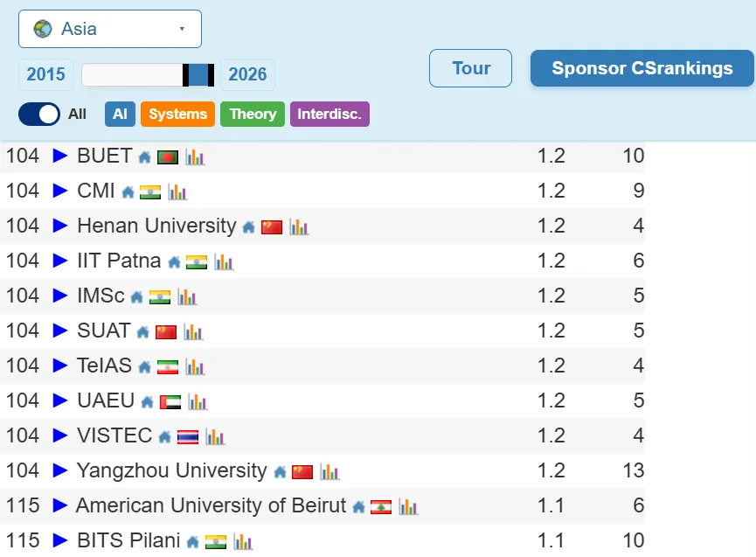Viewport: 756px width, 557px height.
Task: Select the Theory area tab
Action: click(x=253, y=115)
